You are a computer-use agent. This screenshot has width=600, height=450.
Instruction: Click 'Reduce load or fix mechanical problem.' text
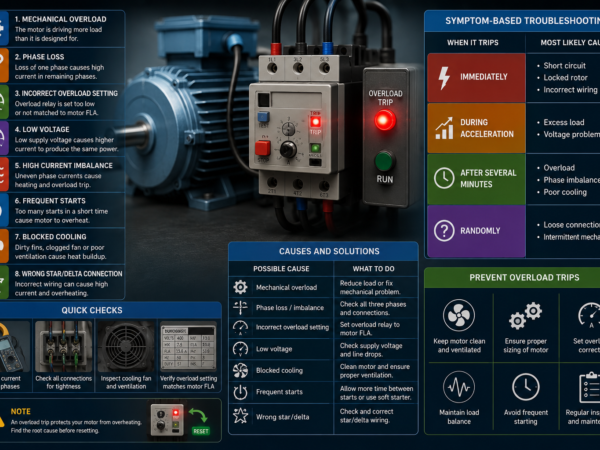tap(370, 287)
